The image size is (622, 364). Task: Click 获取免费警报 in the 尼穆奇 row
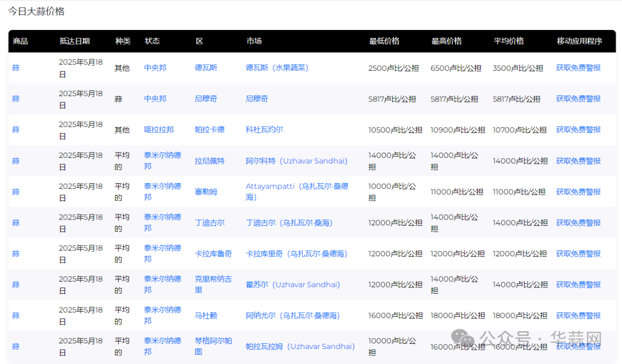click(x=578, y=98)
